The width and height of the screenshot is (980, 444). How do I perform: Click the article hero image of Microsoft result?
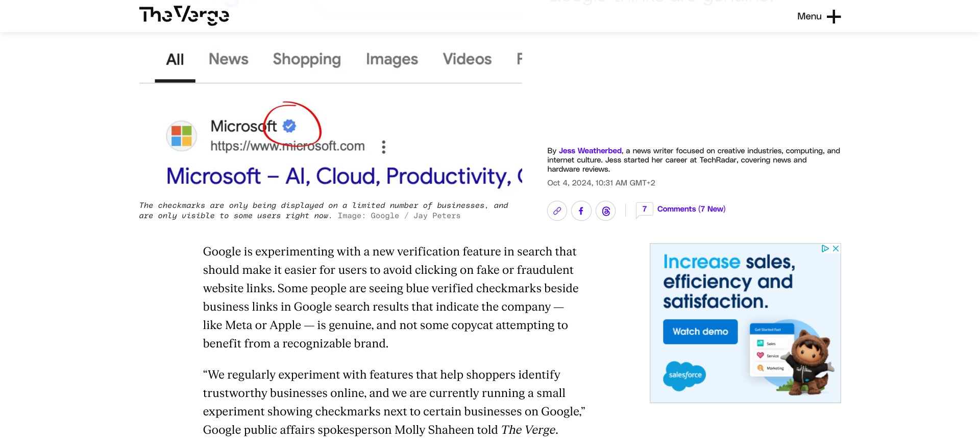[x=331, y=115]
